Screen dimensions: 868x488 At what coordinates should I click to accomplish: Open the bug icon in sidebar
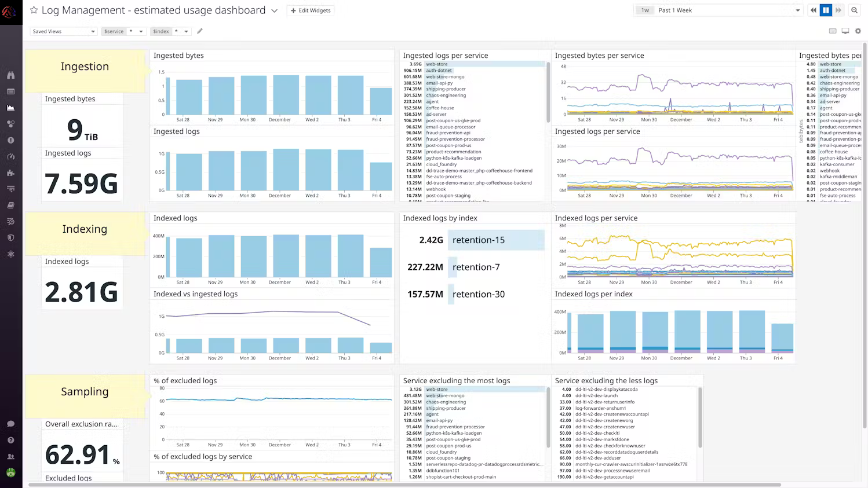click(x=10, y=254)
